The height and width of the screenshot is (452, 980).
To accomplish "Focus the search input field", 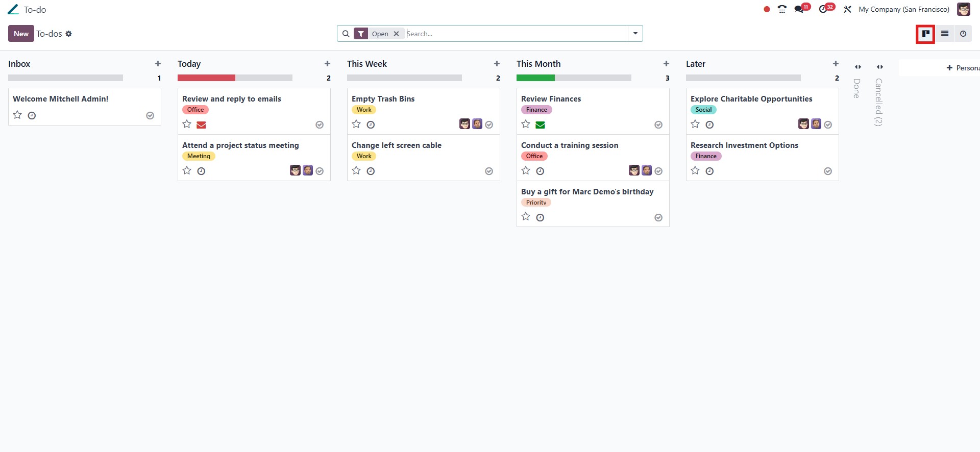I will click(516, 34).
